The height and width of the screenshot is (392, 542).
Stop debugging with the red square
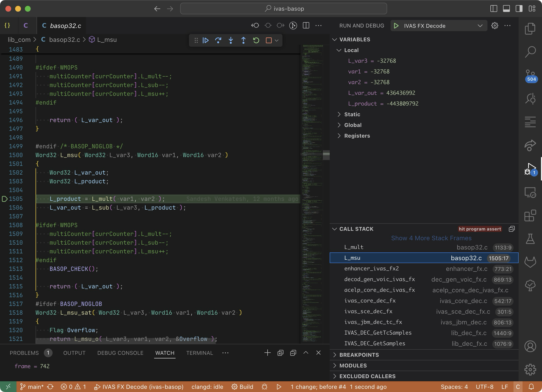(269, 40)
